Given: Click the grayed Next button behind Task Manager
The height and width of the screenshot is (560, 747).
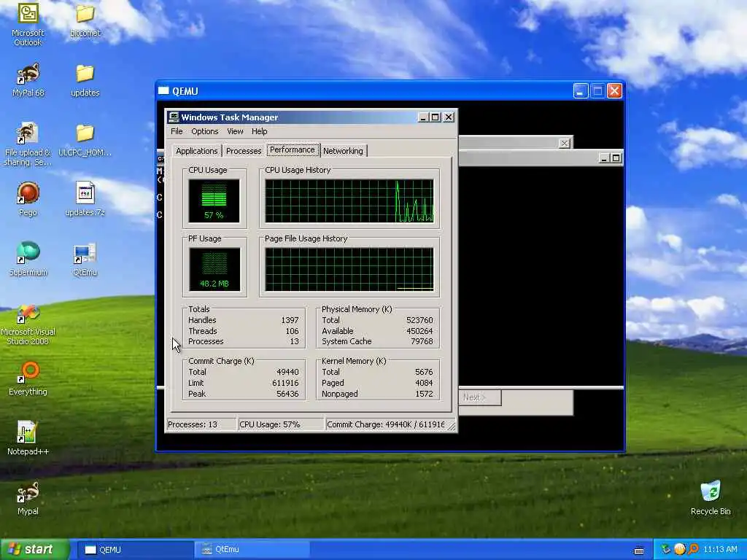Looking at the screenshot, I should (480, 397).
